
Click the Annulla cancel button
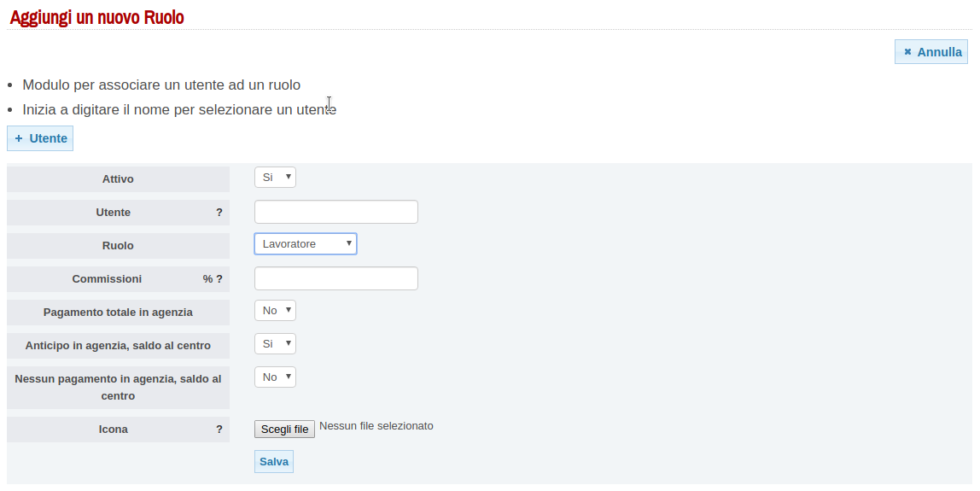coord(930,52)
